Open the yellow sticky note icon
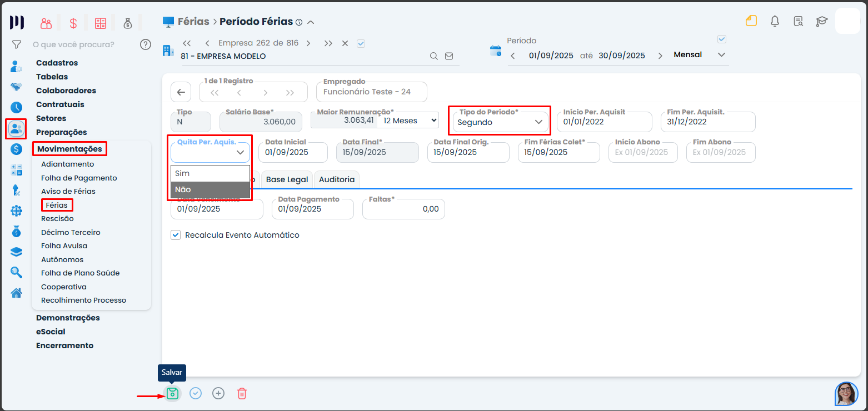 coord(751,21)
